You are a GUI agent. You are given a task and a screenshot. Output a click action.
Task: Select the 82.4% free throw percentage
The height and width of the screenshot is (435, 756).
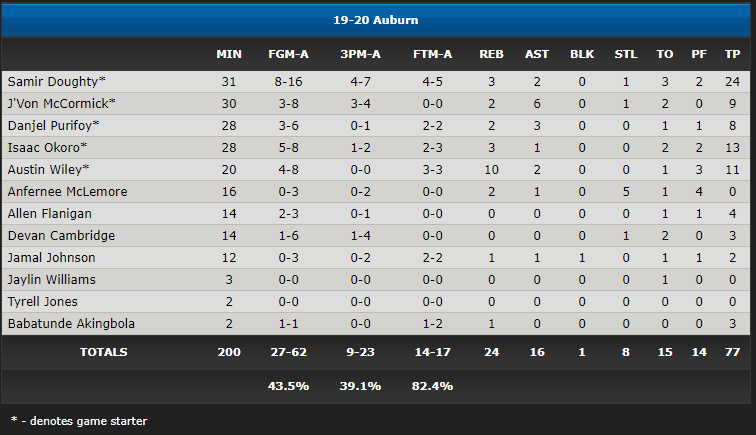click(x=432, y=386)
